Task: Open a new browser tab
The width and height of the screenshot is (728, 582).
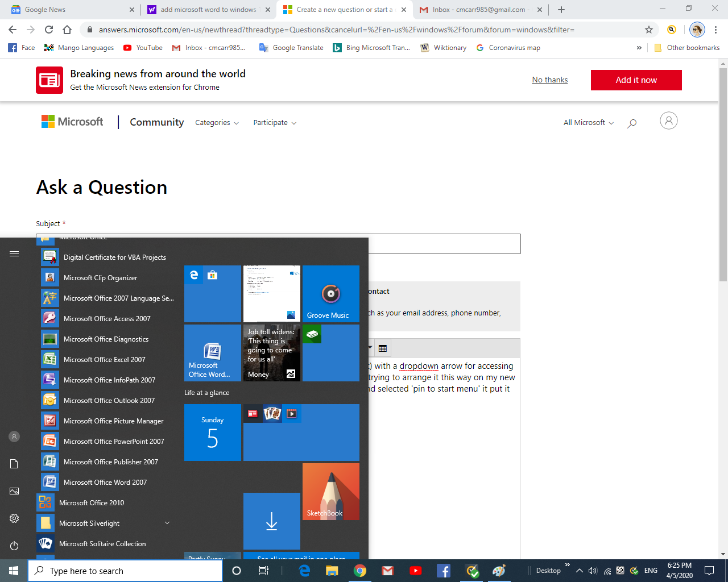Action: (x=561, y=10)
